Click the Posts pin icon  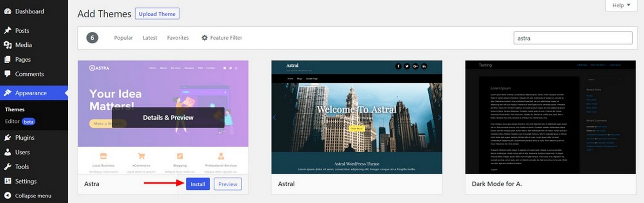click(8, 30)
